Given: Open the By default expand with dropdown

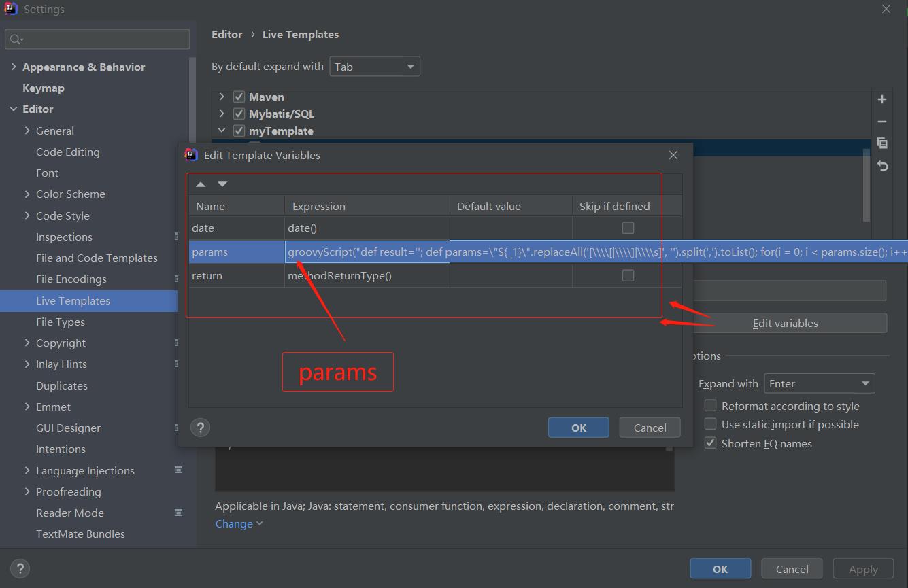Looking at the screenshot, I should point(375,67).
